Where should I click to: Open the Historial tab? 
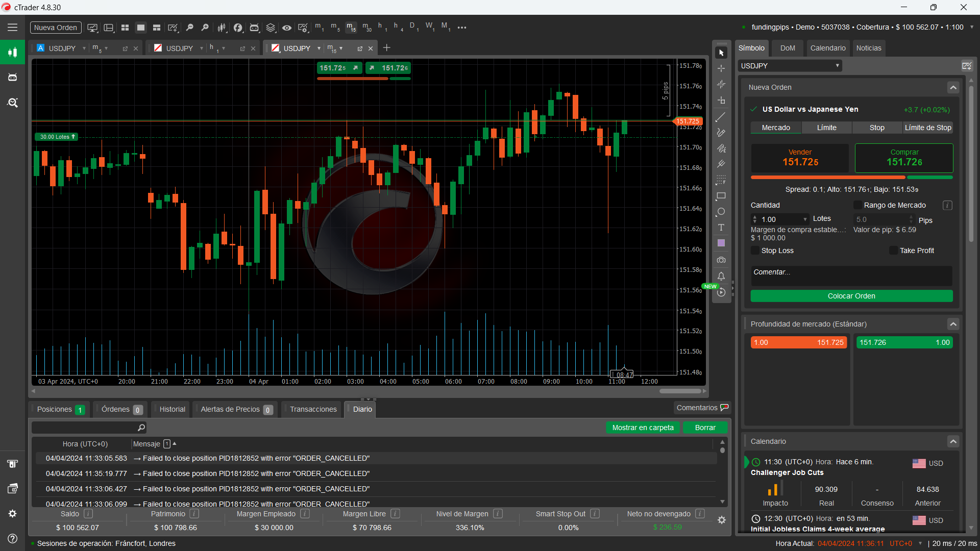pyautogui.click(x=172, y=409)
